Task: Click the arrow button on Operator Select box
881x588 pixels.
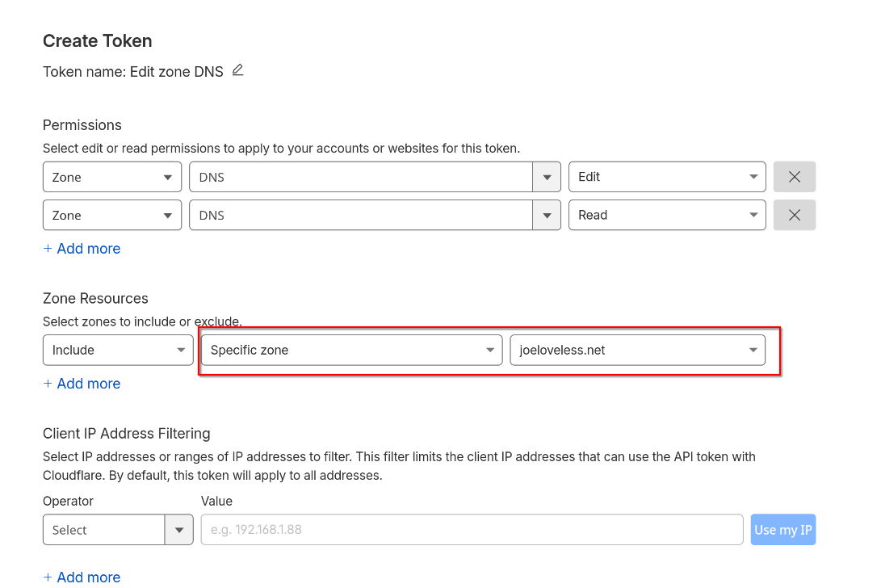Action: point(178,530)
